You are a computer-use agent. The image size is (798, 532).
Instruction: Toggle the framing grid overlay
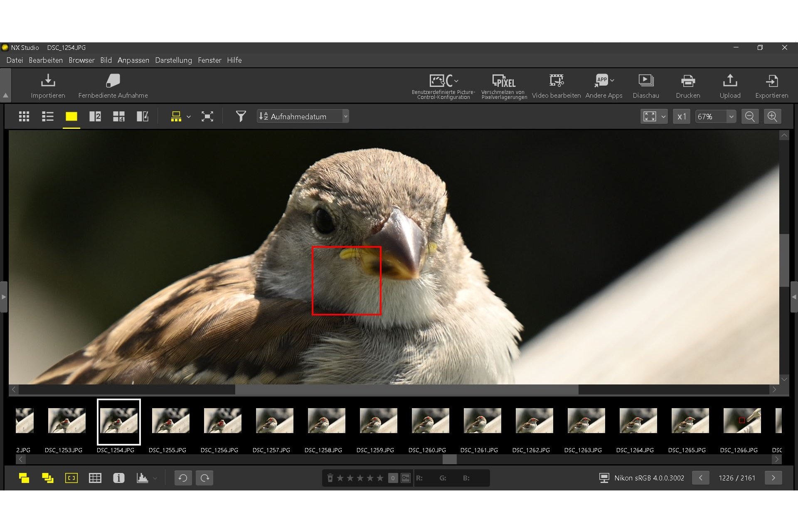(95, 478)
